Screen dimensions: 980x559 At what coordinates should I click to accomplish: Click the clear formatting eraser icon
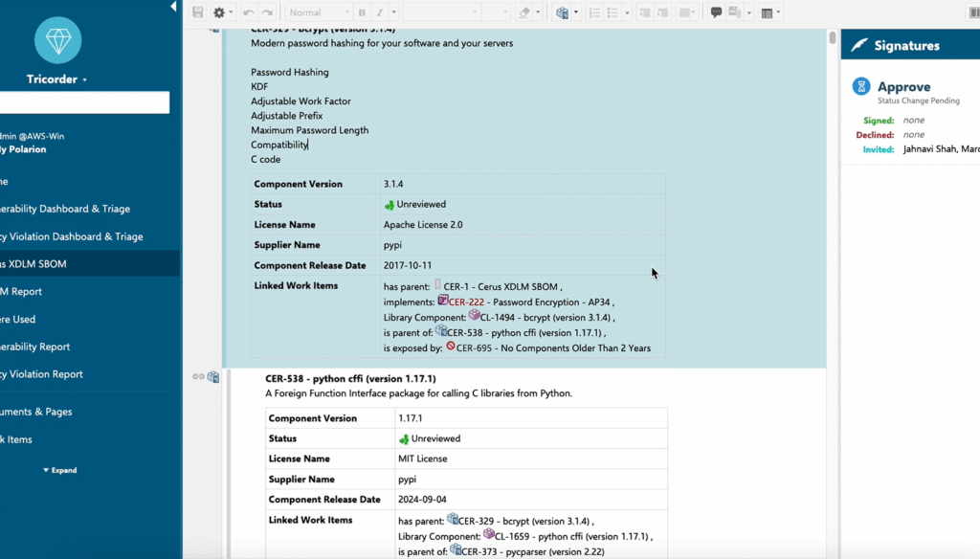[x=523, y=12]
